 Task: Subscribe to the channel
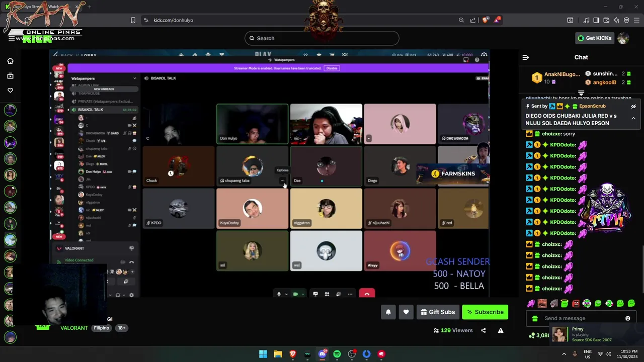pyautogui.click(x=485, y=312)
